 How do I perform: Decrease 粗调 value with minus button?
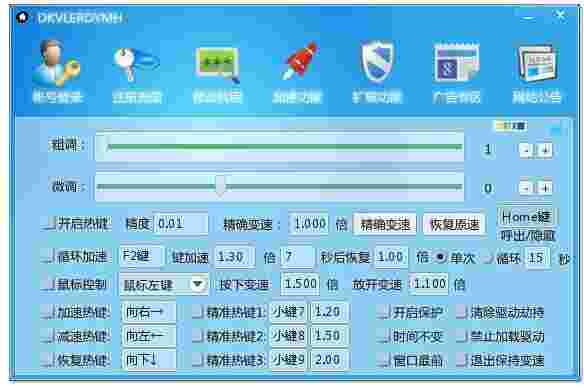526,150
